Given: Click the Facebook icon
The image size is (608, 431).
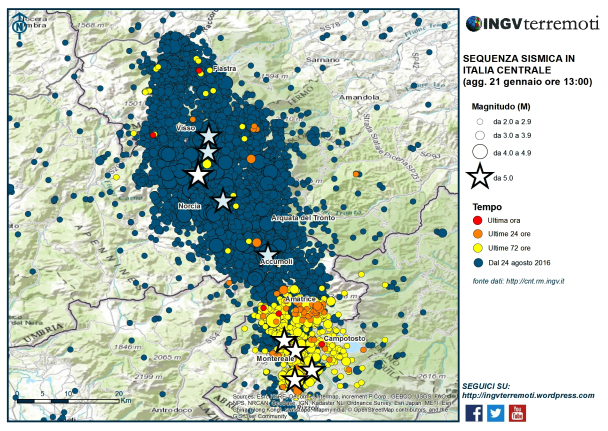Looking at the screenshot, I should coord(474,413).
